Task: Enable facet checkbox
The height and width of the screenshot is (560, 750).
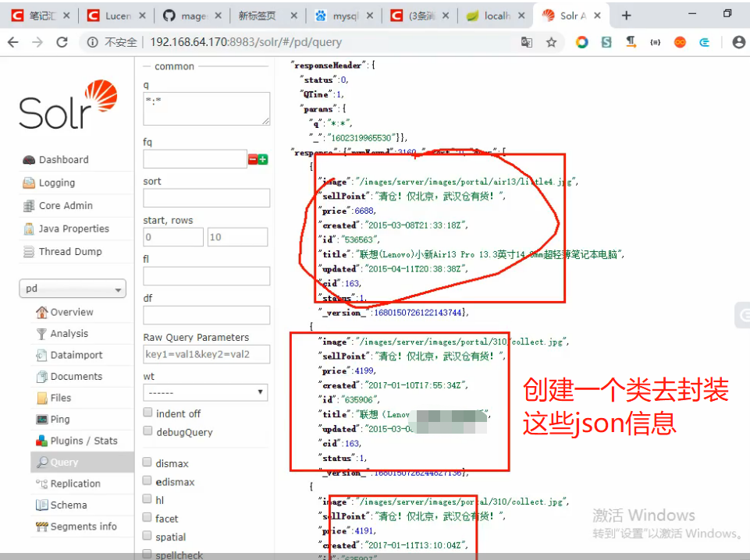Action: [x=148, y=517]
